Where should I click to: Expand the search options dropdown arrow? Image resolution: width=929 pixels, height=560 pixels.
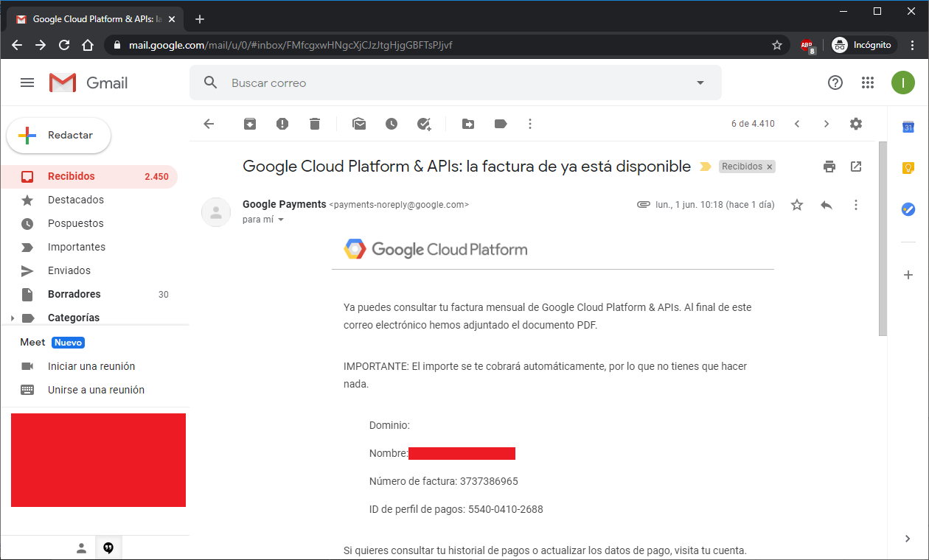700,83
